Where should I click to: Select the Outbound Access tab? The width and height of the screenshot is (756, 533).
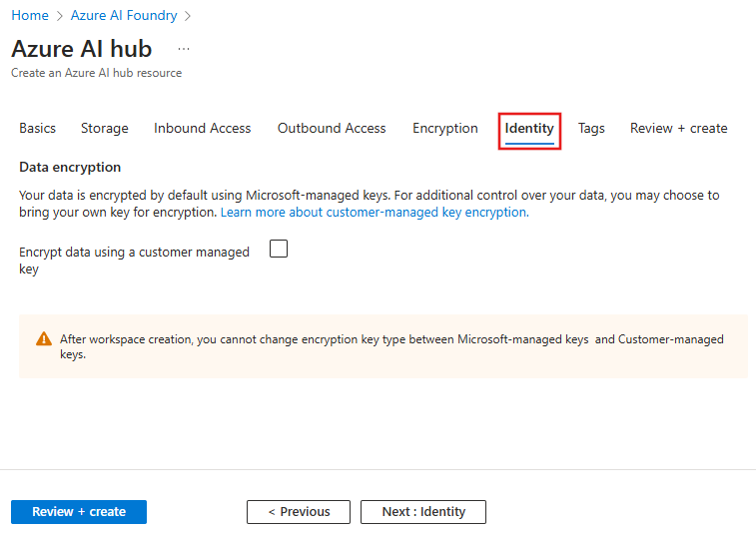click(332, 128)
